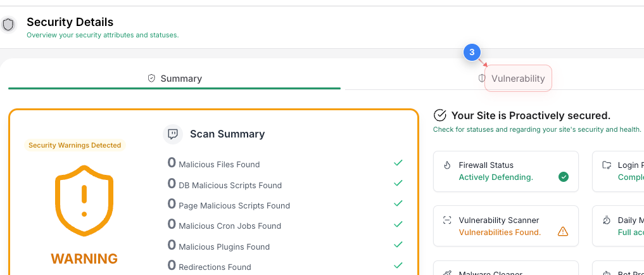644x275 pixels.
Task: Click the 'Malicious Cron Jobs Found' row text
Action: tap(230, 226)
